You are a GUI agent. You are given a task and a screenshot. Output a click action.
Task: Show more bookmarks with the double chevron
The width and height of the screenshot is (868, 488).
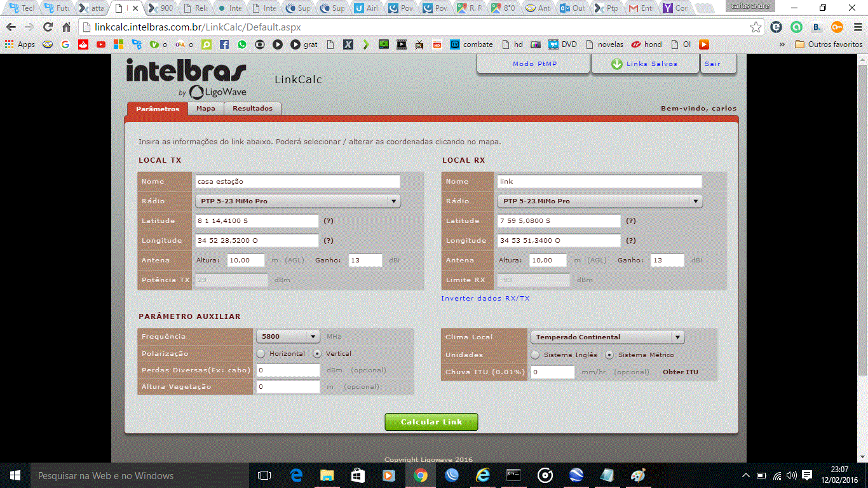(x=782, y=44)
